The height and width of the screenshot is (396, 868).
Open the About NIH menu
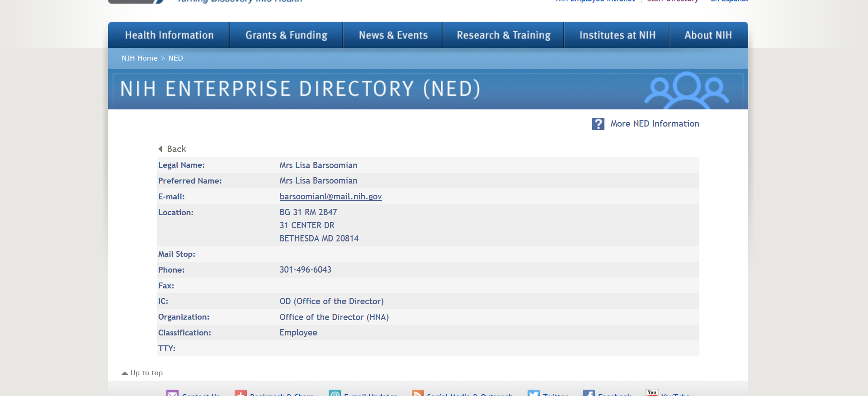tap(708, 35)
